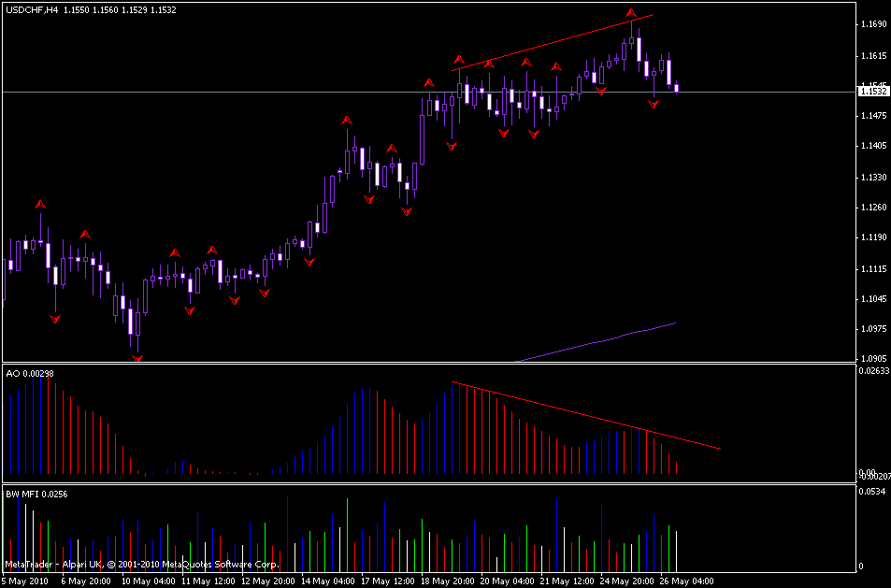The width and height of the screenshot is (891, 588).
Task: Select the red trendline drawn above price highs
Action: (553, 41)
